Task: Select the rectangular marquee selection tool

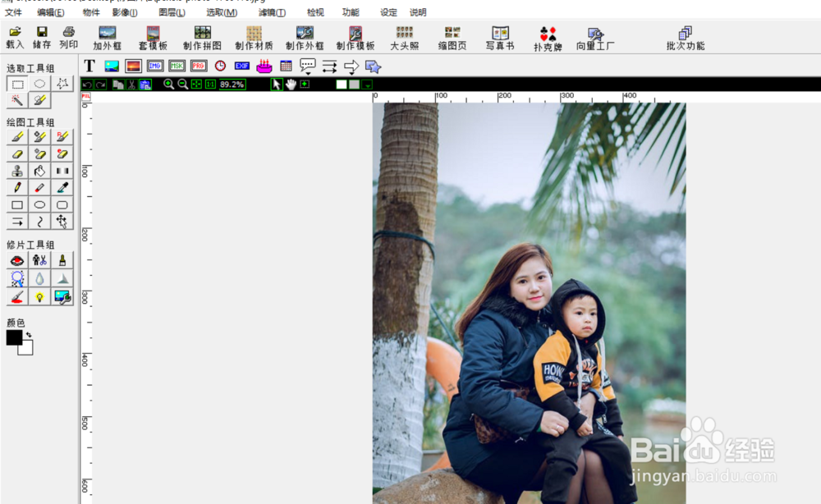Action: point(17,84)
